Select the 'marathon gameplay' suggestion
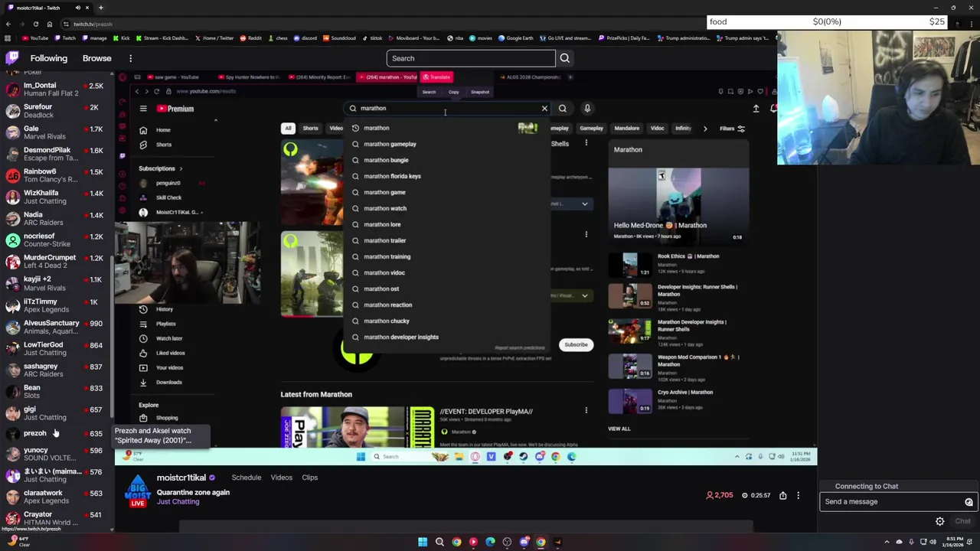 pyautogui.click(x=446, y=144)
